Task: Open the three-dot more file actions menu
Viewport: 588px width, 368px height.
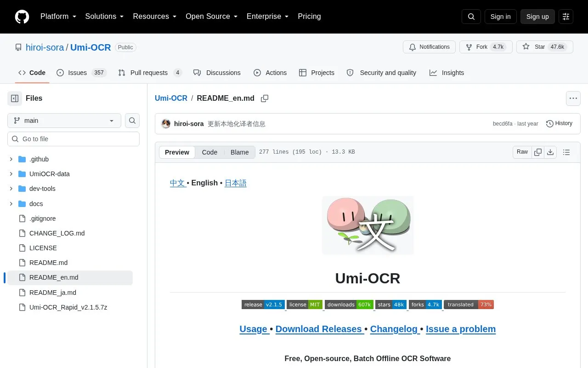Action: click(573, 98)
